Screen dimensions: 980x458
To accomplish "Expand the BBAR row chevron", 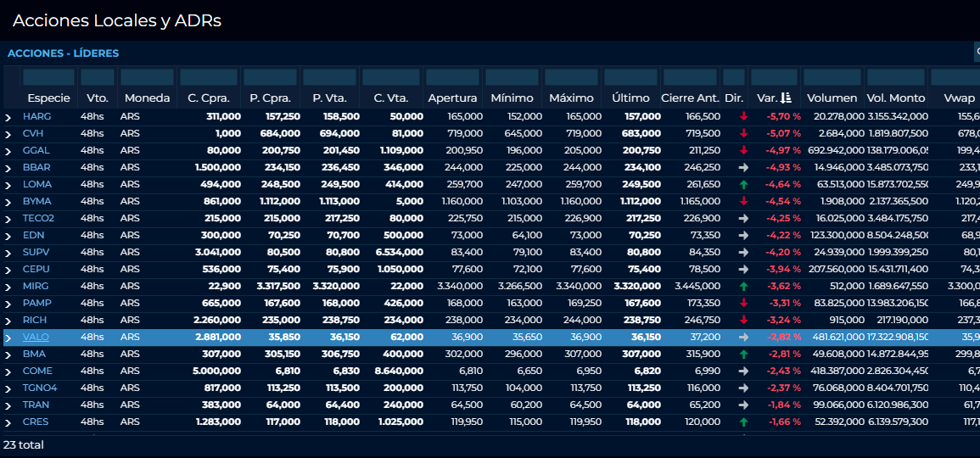I will [x=8, y=168].
